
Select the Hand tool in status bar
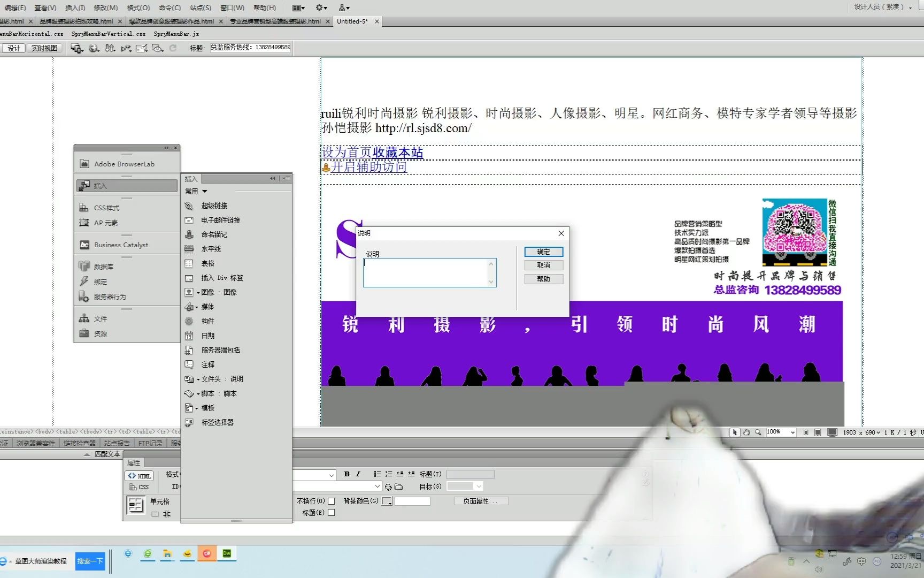click(746, 432)
